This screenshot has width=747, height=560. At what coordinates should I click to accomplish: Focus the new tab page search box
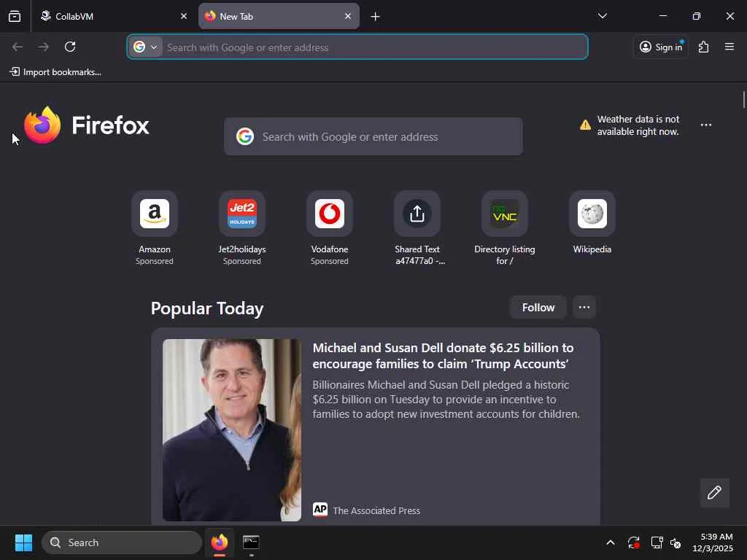click(x=373, y=136)
